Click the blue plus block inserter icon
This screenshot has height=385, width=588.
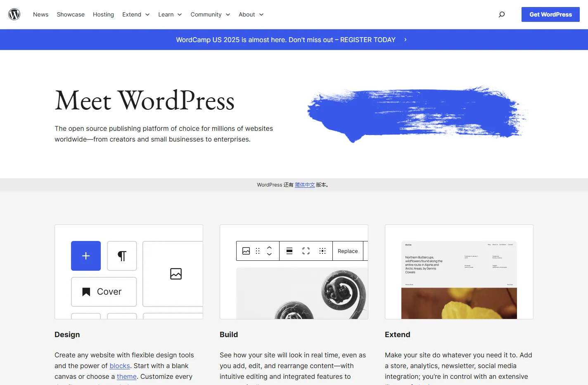(86, 256)
